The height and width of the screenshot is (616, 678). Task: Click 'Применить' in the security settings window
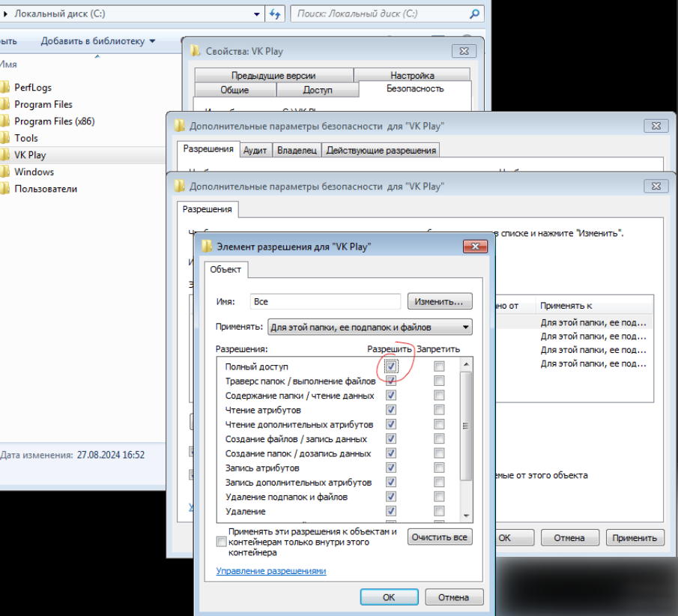pyautogui.click(x=635, y=538)
